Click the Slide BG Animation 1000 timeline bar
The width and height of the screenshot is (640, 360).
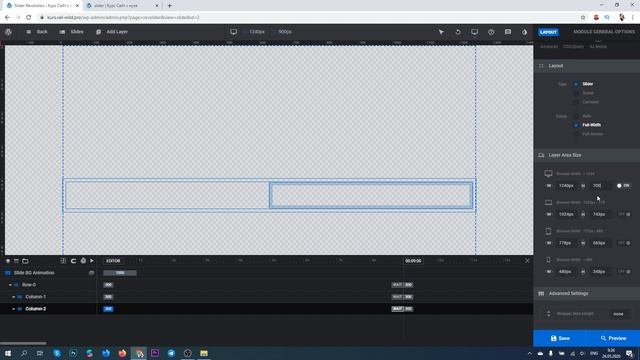(x=120, y=273)
